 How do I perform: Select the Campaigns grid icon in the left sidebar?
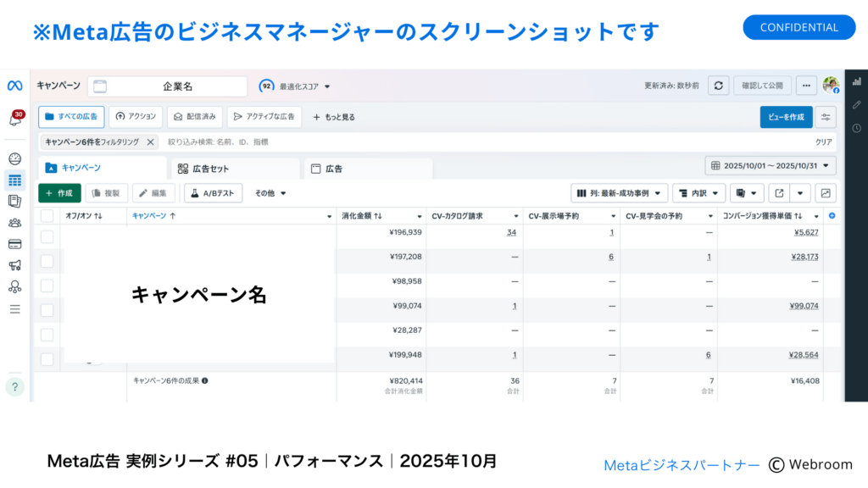coord(13,180)
